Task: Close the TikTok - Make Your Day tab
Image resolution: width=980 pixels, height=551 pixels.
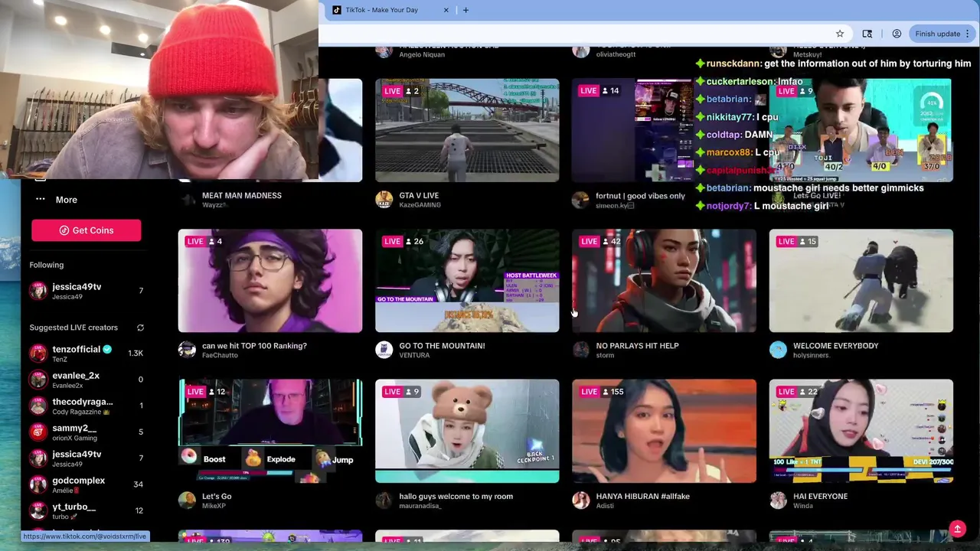Action: 446,10
